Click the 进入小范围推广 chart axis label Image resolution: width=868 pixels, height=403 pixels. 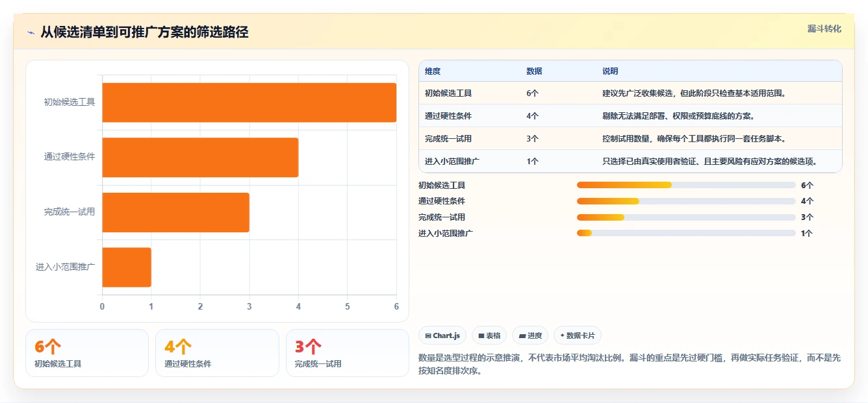[66, 267]
